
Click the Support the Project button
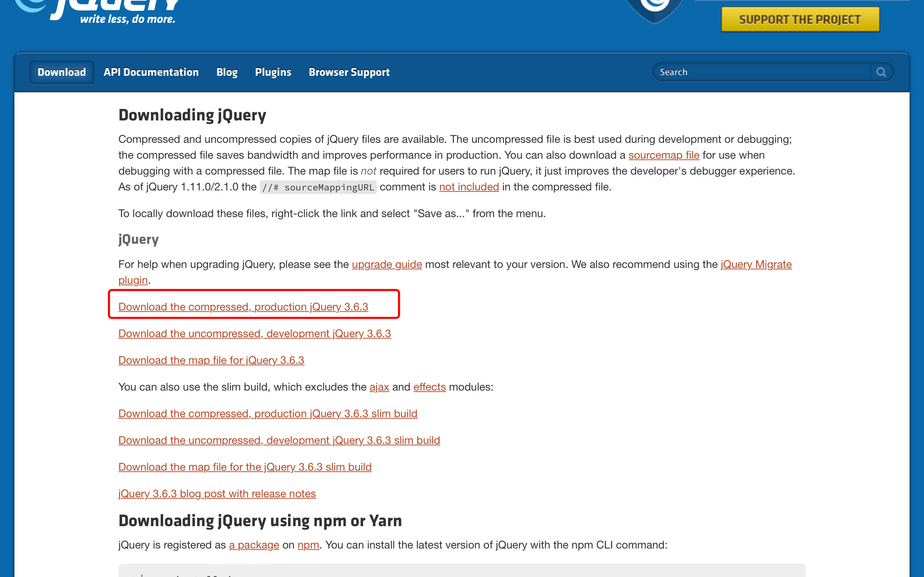[x=799, y=19]
